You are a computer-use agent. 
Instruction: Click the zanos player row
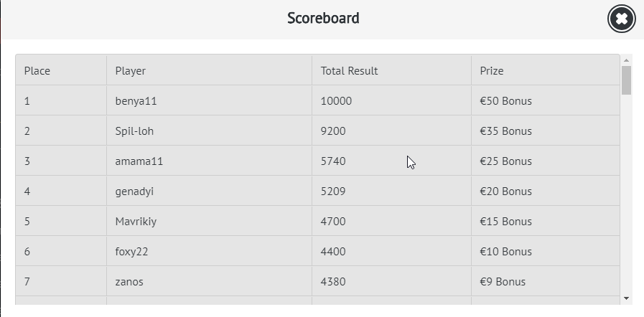click(x=129, y=282)
